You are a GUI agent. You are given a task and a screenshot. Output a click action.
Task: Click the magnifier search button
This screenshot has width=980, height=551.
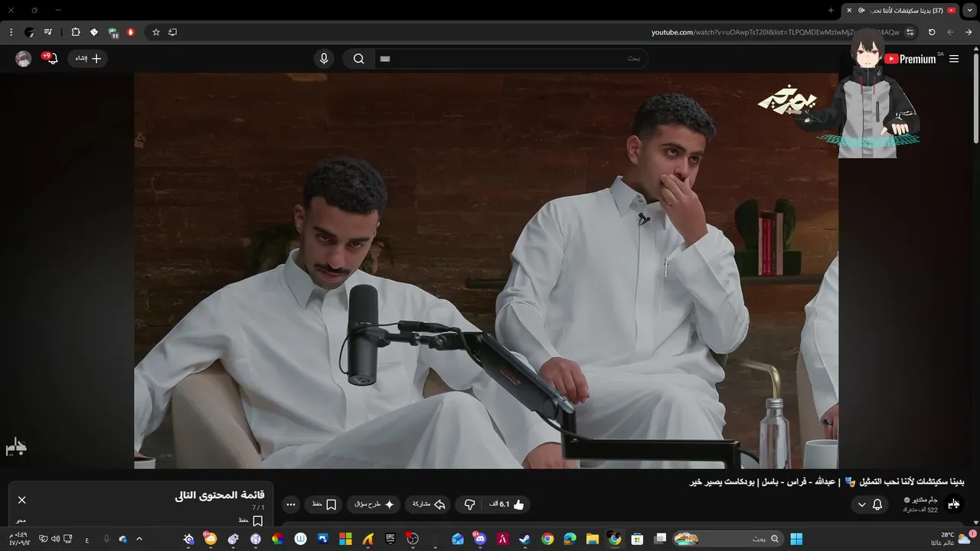(x=358, y=59)
